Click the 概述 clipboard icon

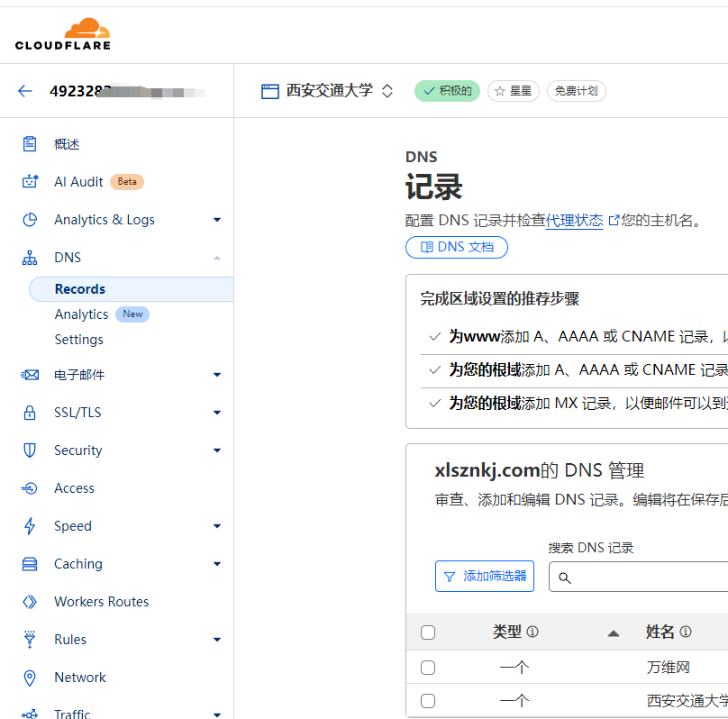point(30,144)
